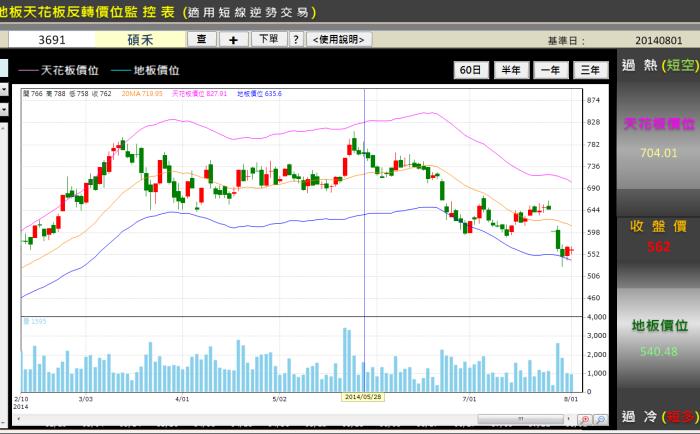Click the 過熱 (短空) heading
700x434 pixels.
661,65
